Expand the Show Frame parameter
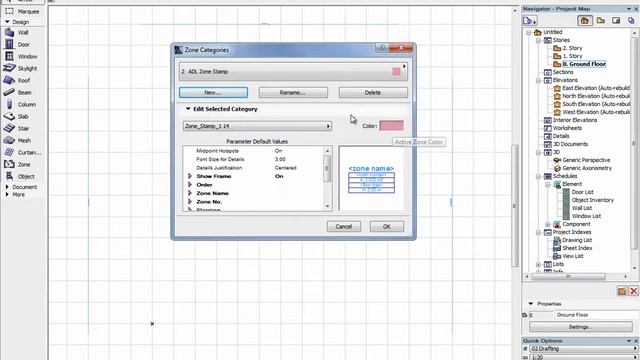 190,176
